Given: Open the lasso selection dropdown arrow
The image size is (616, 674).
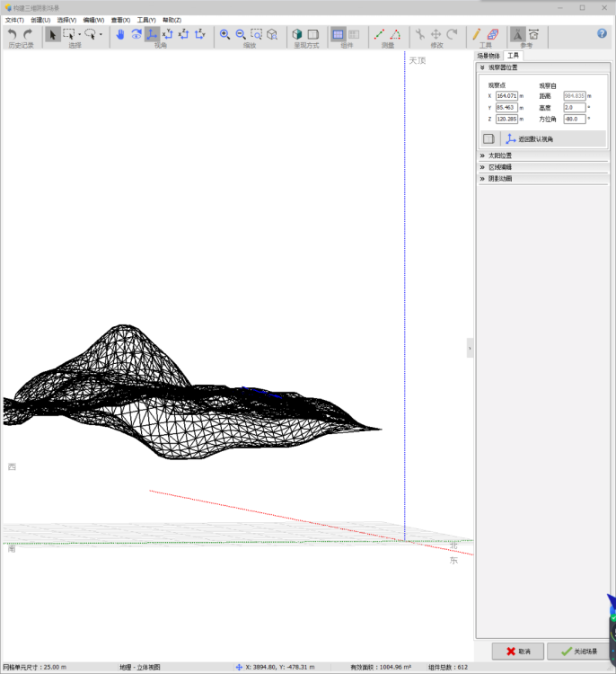Looking at the screenshot, I should click(101, 34).
